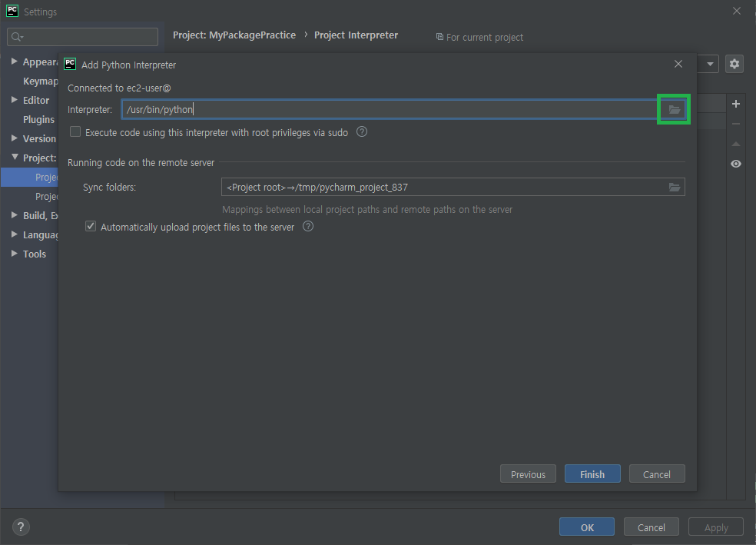Open project interpreter dropdown arrow
This screenshot has height=545, width=756.
tap(710, 64)
